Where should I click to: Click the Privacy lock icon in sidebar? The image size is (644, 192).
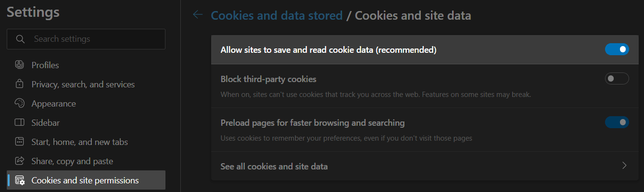(x=20, y=84)
